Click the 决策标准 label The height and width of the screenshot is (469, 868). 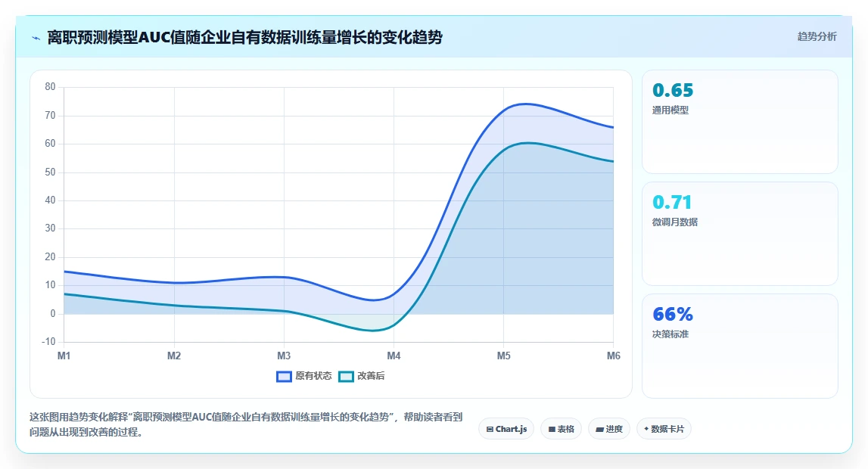670,334
